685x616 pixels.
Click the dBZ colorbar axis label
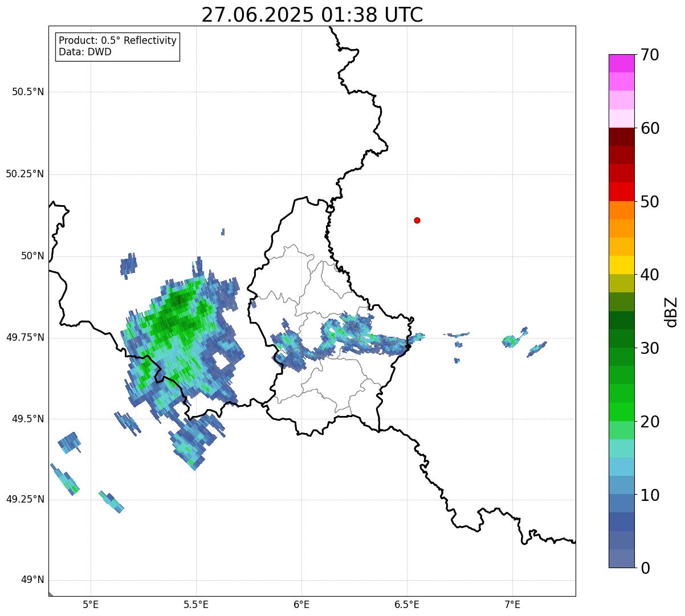[x=671, y=311]
